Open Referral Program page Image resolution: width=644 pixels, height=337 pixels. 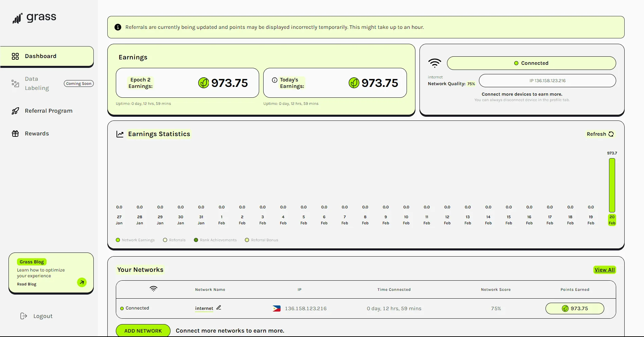(x=49, y=111)
